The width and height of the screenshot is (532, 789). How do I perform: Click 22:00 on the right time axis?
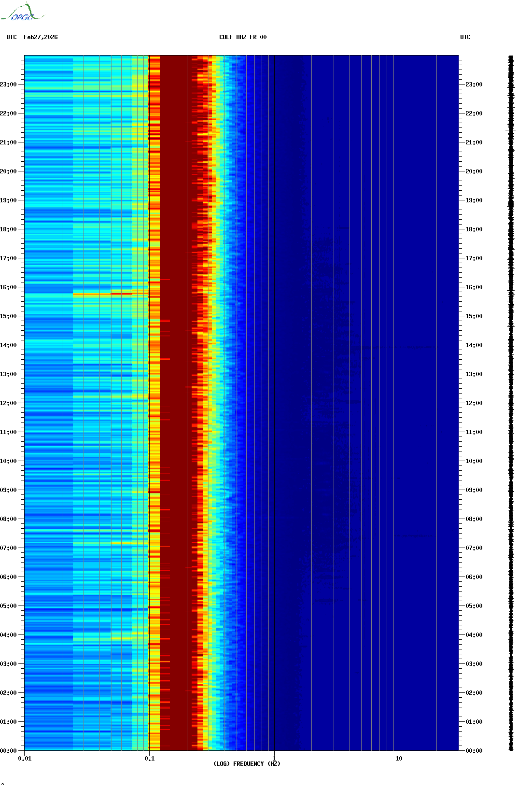pos(474,113)
